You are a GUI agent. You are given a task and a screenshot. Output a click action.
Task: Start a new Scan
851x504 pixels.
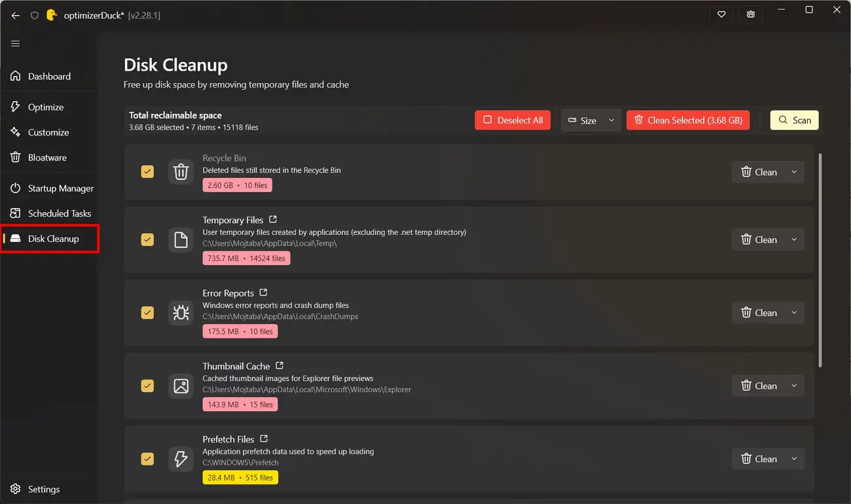click(x=794, y=120)
